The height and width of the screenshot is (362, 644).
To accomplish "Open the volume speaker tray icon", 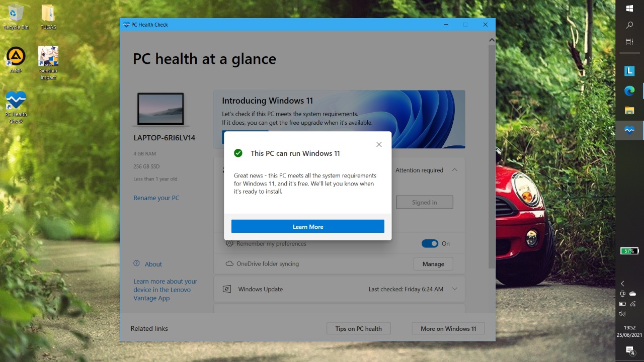I will (622, 314).
